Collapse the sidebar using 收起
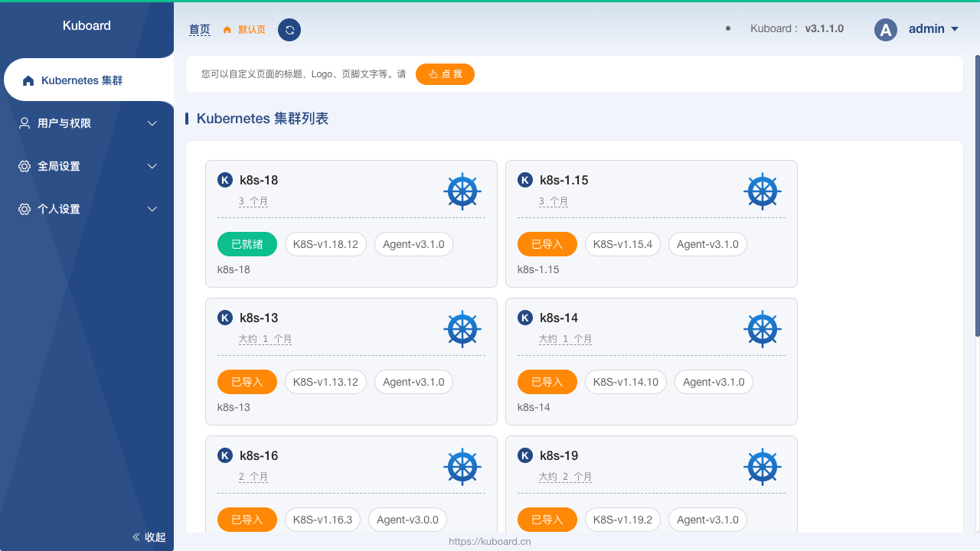This screenshot has width=980, height=551. pyautogui.click(x=149, y=536)
